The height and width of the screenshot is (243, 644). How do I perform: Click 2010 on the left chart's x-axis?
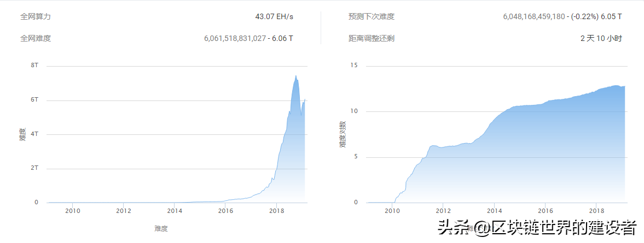click(x=72, y=211)
